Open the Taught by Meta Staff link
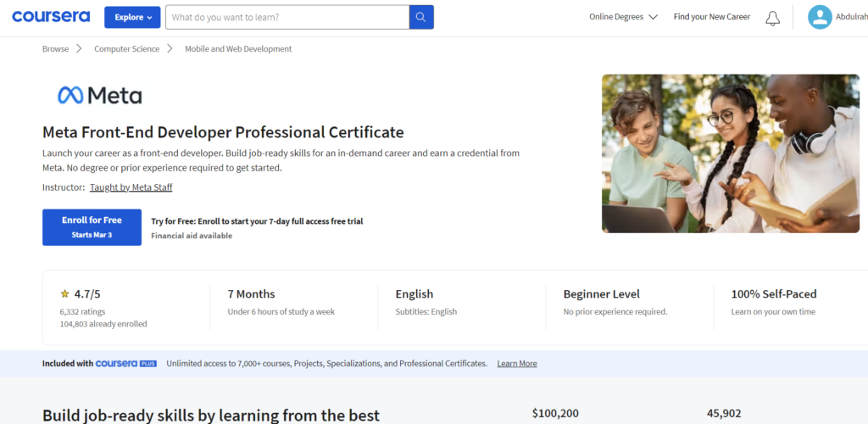This screenshot has height=424, width=868. 131,187
